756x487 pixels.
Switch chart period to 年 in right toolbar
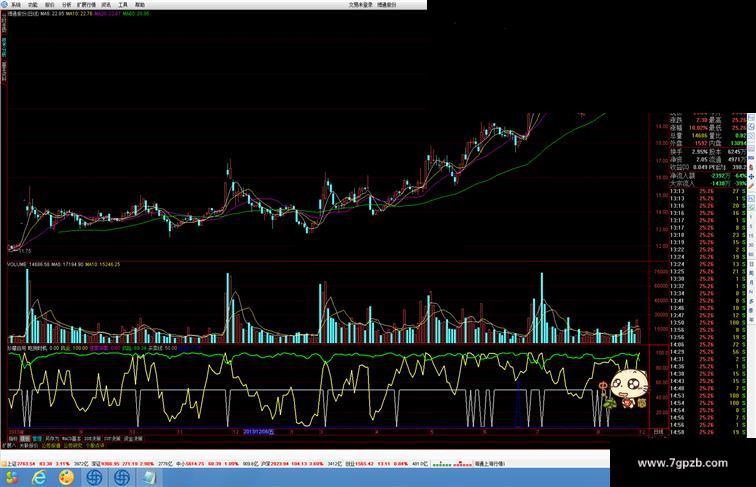click(x=751, y=319)
